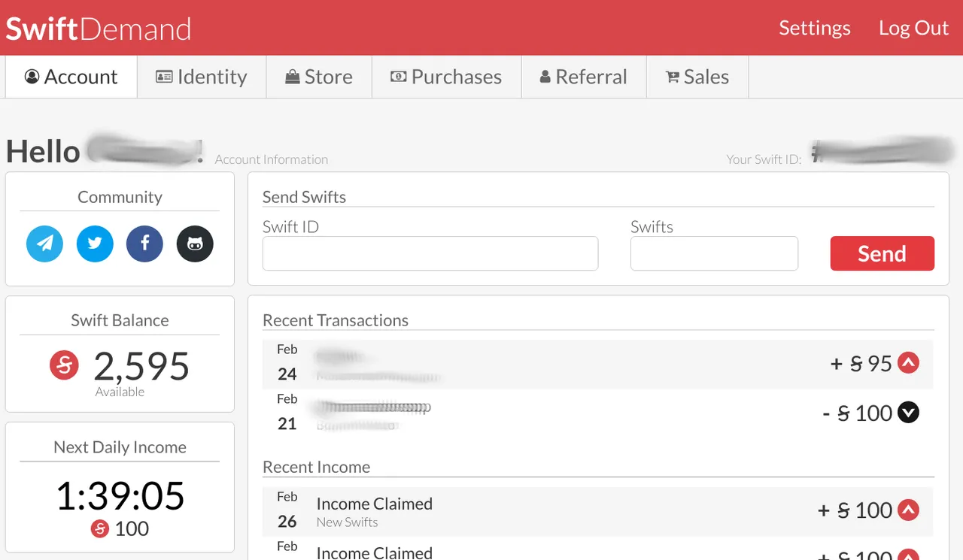
Task: Click the Account Information label
Action: tap(272, 159)
